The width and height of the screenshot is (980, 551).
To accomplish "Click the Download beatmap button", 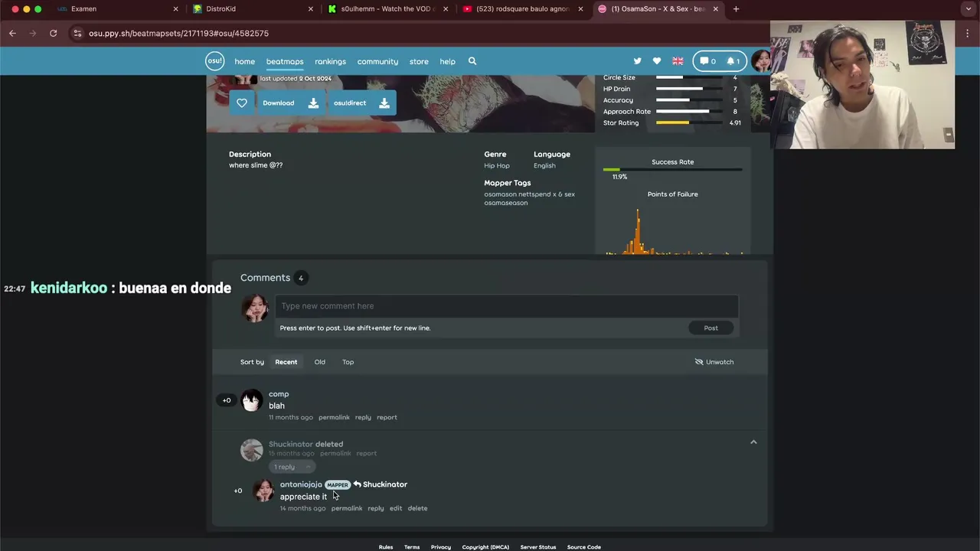I will point(291,103).
